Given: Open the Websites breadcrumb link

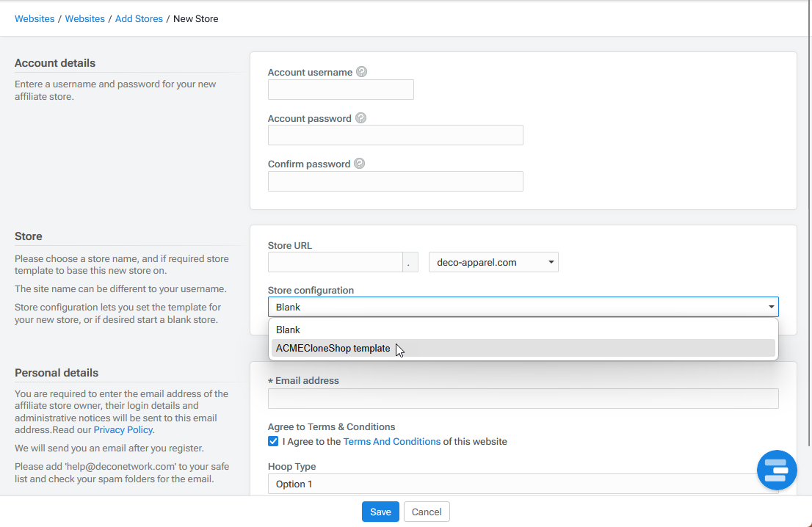Looking at the screenshot, I should pyautogui.click(x=35, y=18).
